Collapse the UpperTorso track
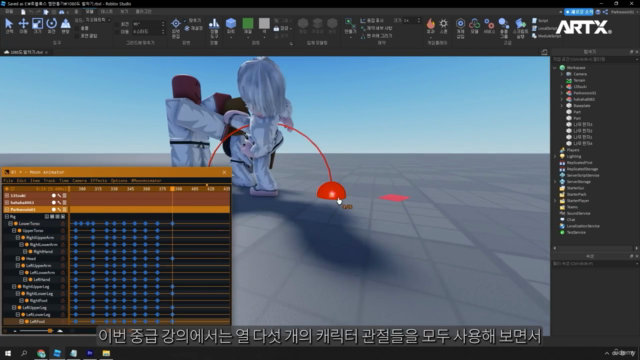The image size is (640, 360). tap(14, 231)
